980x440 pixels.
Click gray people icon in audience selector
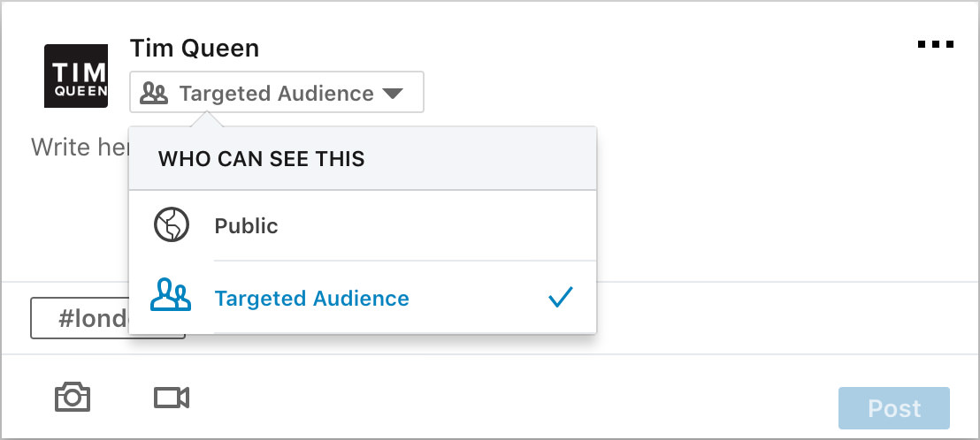coord(154,94)
